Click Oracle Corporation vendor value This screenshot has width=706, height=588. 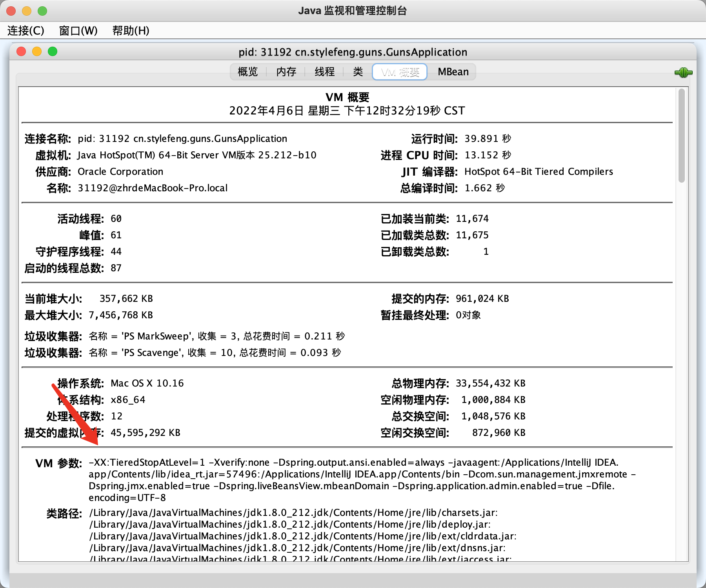[x=120, y=172]
